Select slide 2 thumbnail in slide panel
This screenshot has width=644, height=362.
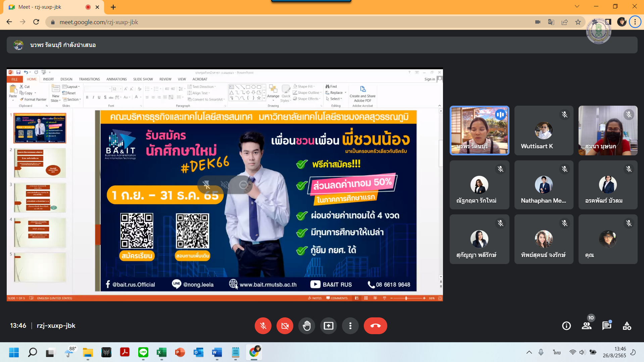[x=40, y=163]
